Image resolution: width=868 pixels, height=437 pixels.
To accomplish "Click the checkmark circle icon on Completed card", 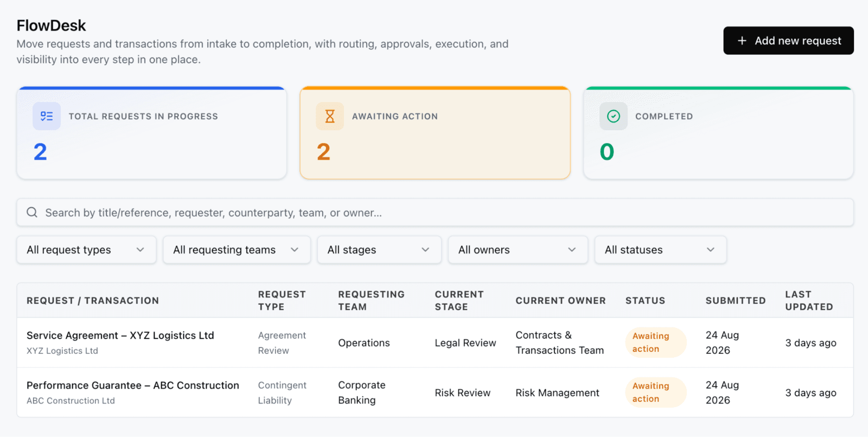I will click(x=614, y=116).
